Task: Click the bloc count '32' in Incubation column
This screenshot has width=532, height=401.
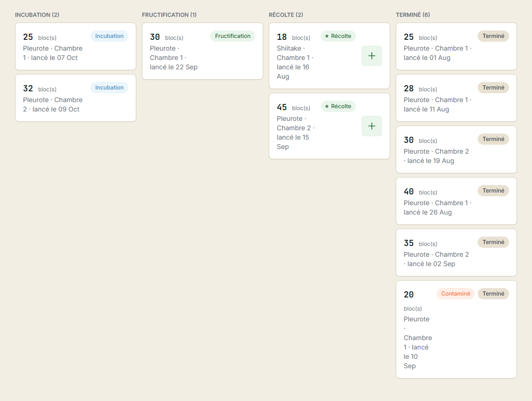Action: pyautogui.click(x=28, y=89)
